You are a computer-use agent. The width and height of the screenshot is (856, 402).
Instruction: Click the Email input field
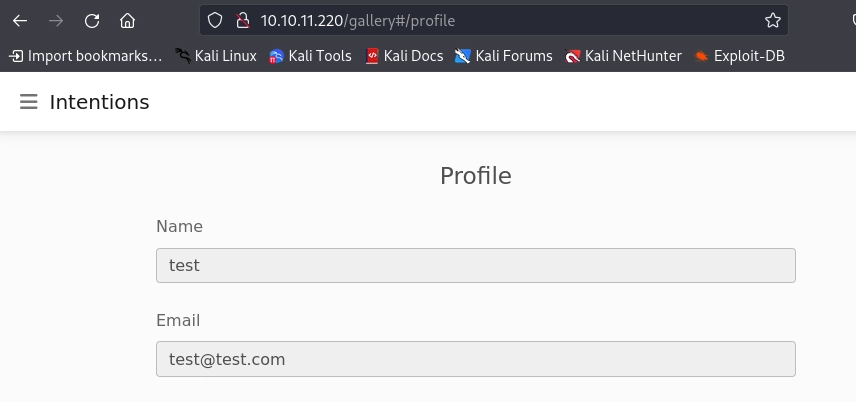(x=475, y=359)
